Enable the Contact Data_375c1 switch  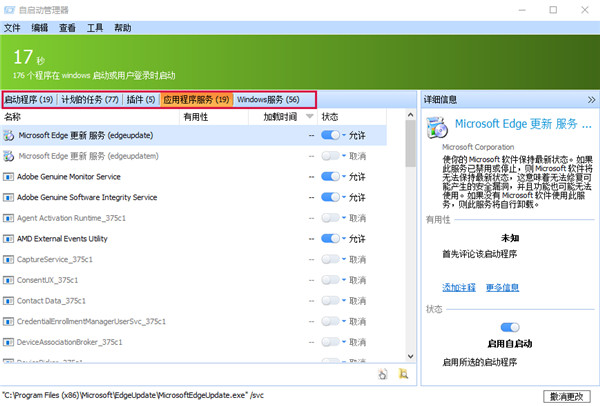click(x=330, y=300)
